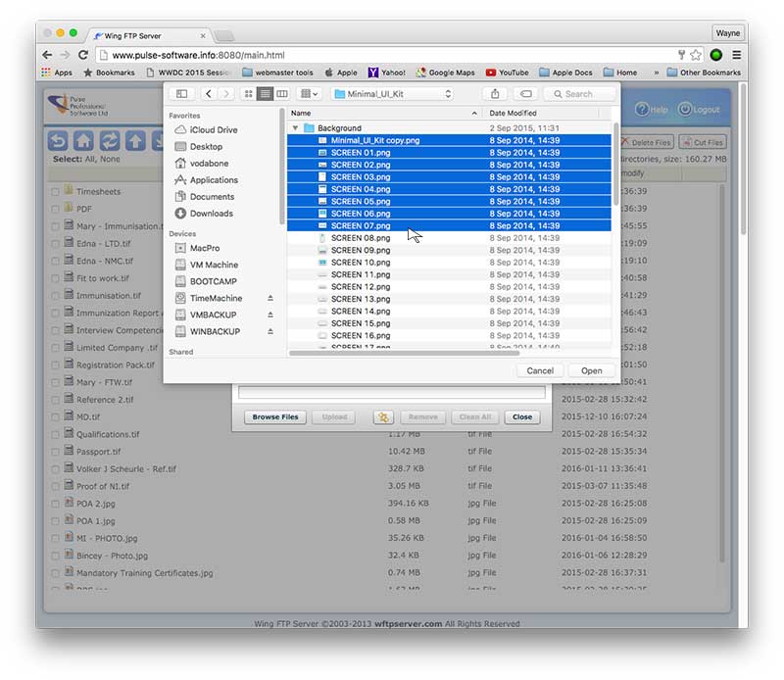The height and width of the screenshot is (680, 784).
Task: Click in the file dialog Search field
Action: coord(581,94)
